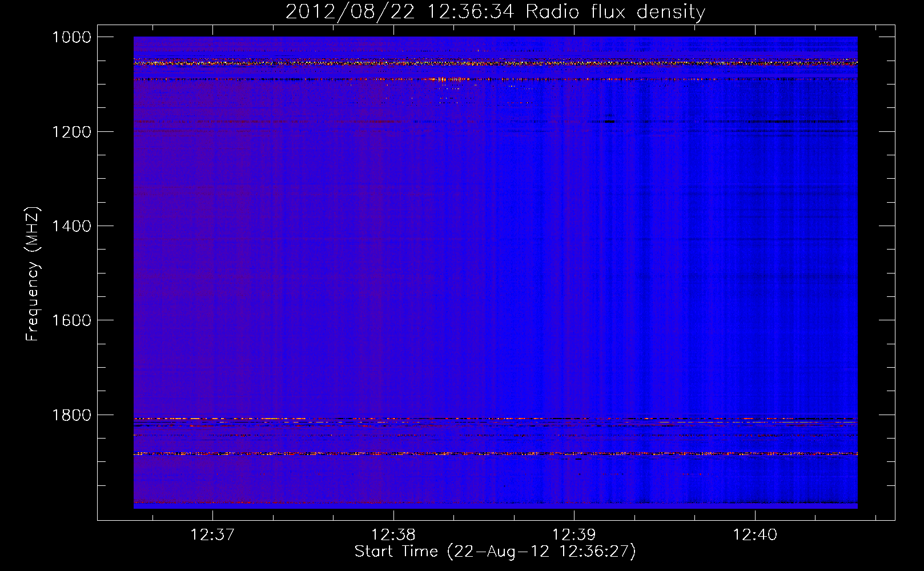The image size is (924, 571).
Task: Select the '1800' frequency axis label
Action: 71,415
